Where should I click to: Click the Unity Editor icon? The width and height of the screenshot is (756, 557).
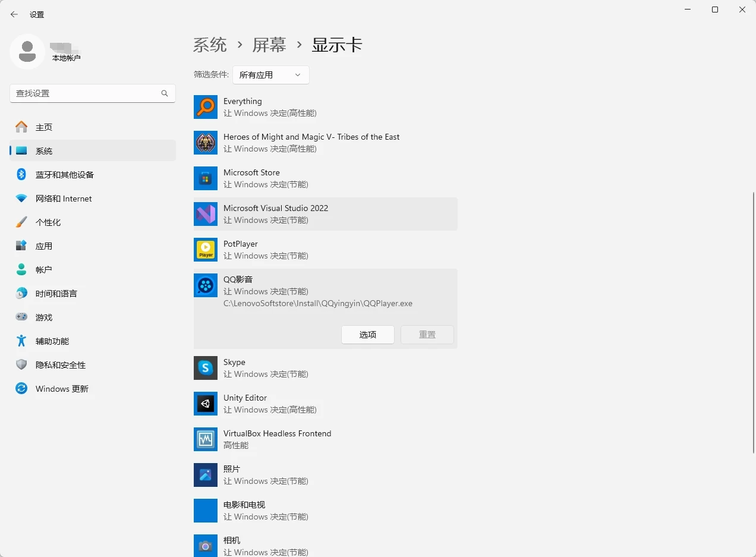click(206, 404)
